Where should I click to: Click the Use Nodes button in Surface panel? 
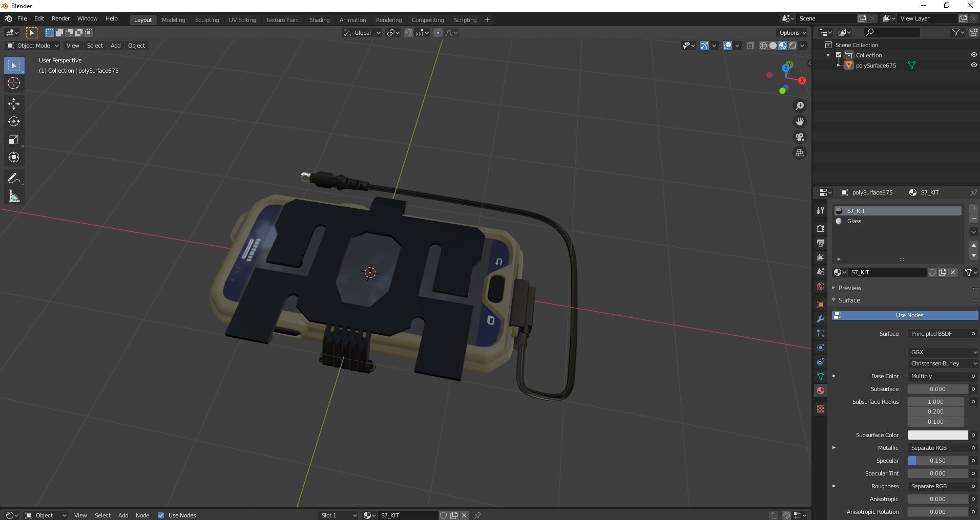coord(905,315)
